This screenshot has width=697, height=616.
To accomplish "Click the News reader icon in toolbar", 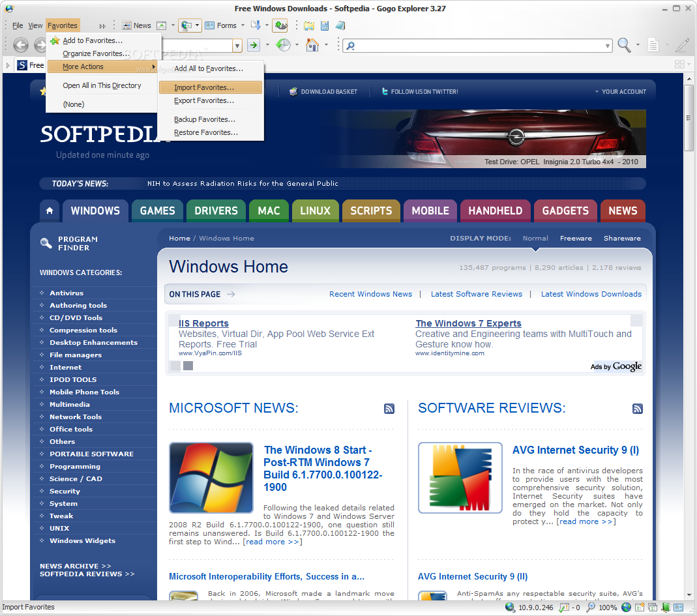I will click(126, 26).
